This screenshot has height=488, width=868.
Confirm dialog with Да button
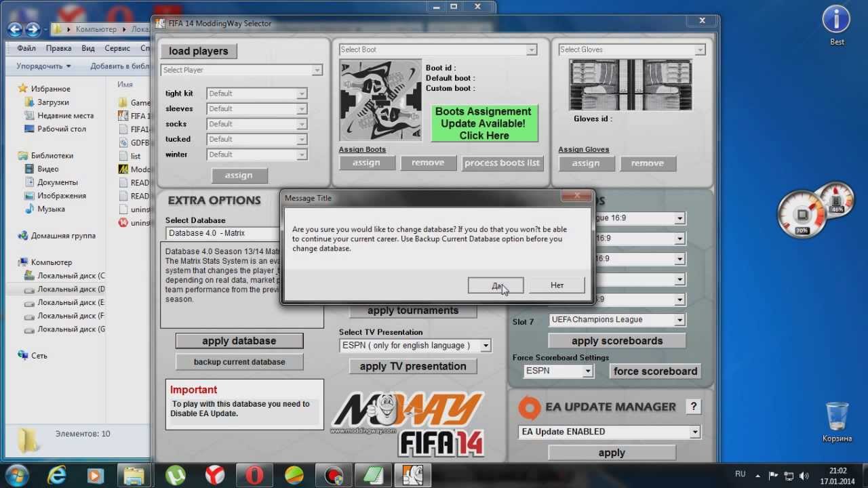[496, 285]
